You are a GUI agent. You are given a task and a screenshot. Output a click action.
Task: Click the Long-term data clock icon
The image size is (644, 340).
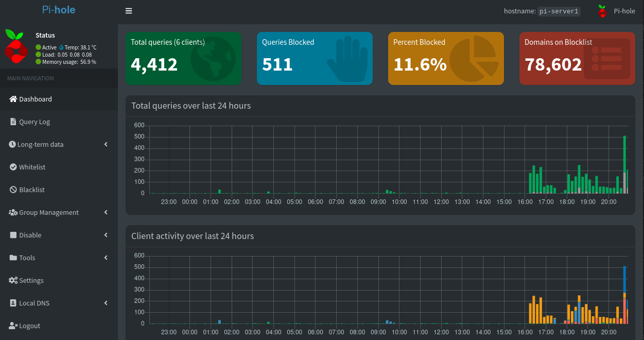(12, 144)
